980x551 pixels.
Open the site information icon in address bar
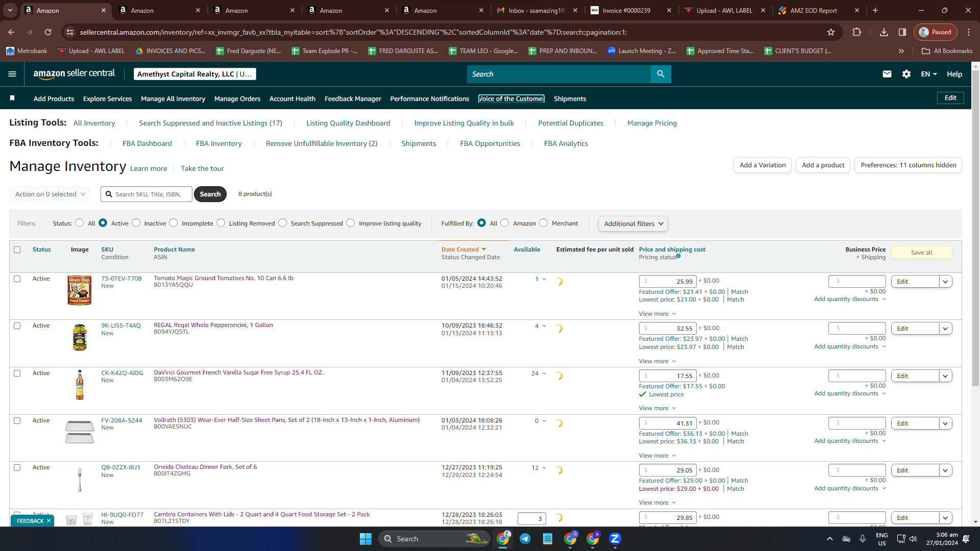click(70, 32)
